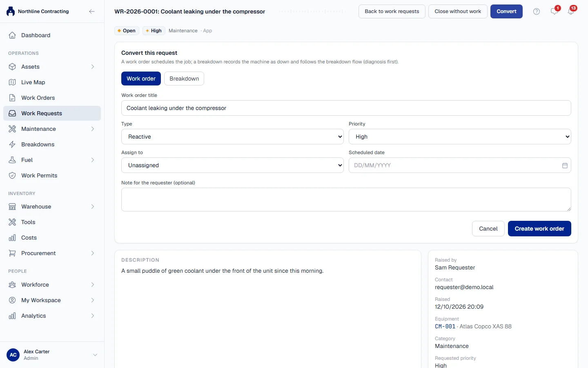Click the Fuel flask icon
The width and height of the screenshot is (588, 368).
[12, 160]
